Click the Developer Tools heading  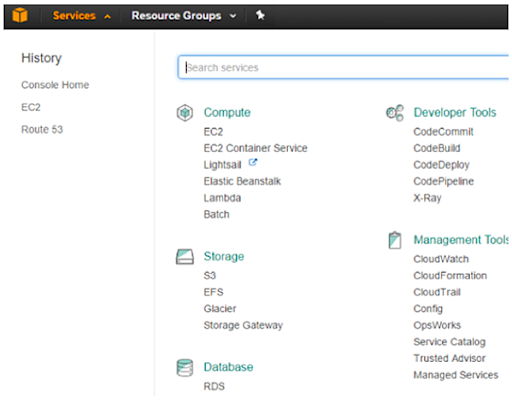455,113
